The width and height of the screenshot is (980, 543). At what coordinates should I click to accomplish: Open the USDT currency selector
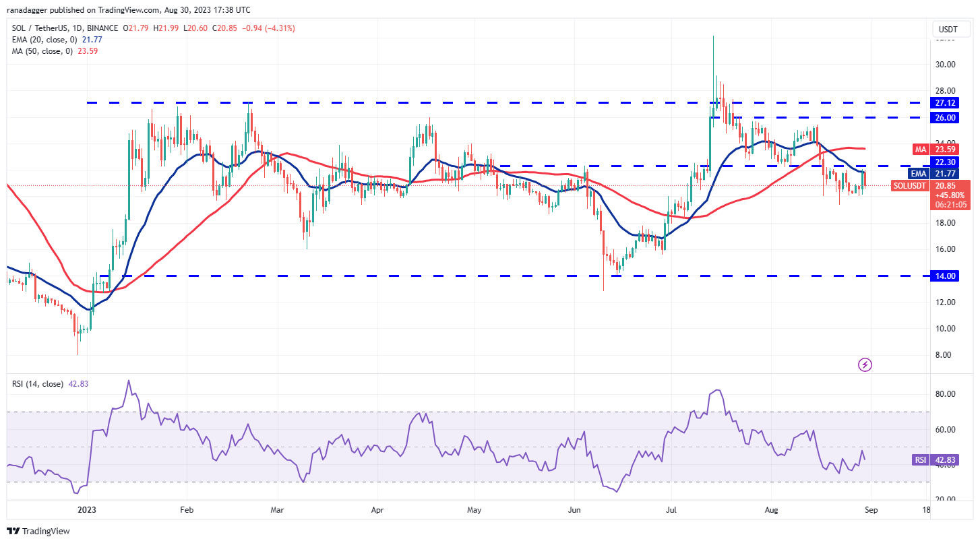coord(950,29)
